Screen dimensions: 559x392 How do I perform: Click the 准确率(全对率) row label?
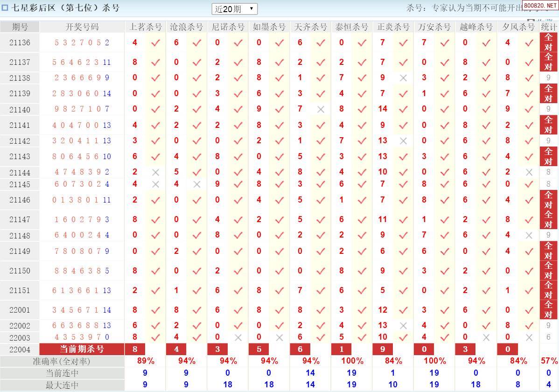[62, 361]
